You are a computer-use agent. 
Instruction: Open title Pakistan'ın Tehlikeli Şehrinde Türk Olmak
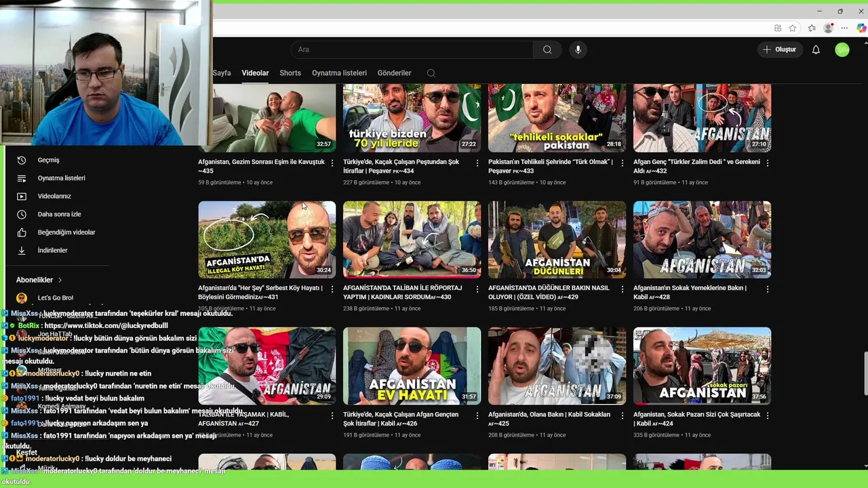click(x=551, y=166)
